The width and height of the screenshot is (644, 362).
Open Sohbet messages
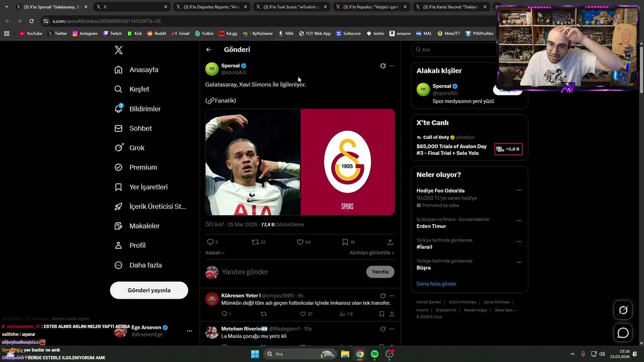[x=133, y=128]
